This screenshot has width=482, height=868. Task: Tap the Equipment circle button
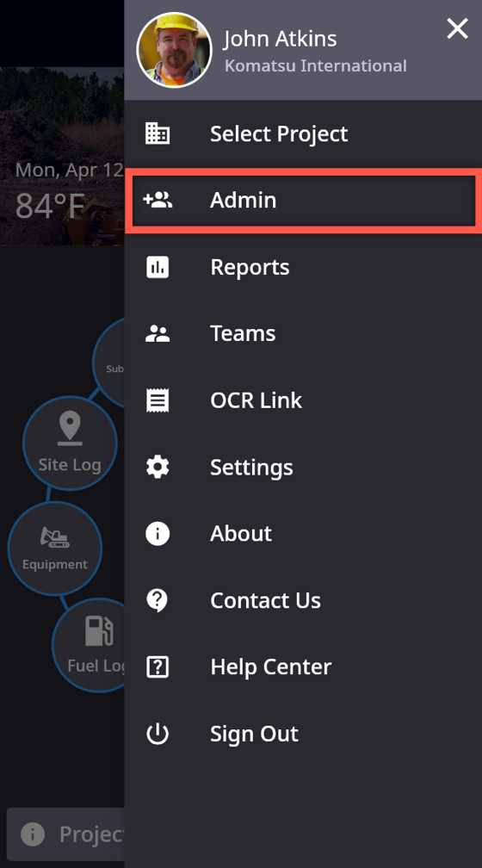(x=55, y=548)
